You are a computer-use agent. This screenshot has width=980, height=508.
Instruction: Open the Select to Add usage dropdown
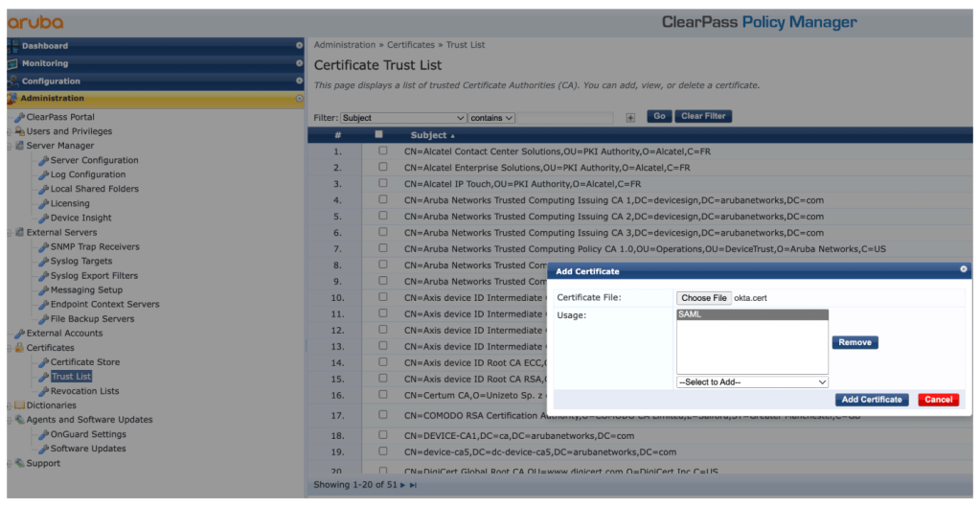tap(752, 381)
